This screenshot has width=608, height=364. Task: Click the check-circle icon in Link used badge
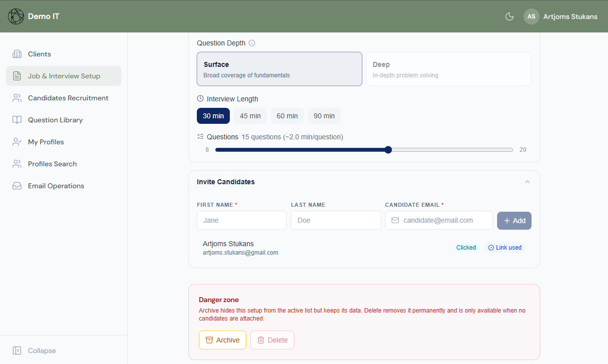click(491, 248)
